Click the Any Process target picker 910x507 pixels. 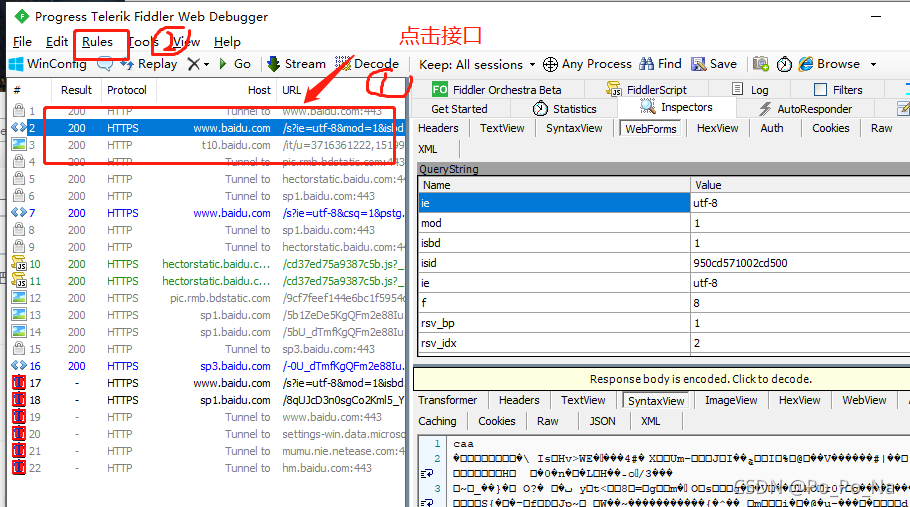tap(587, 64)
